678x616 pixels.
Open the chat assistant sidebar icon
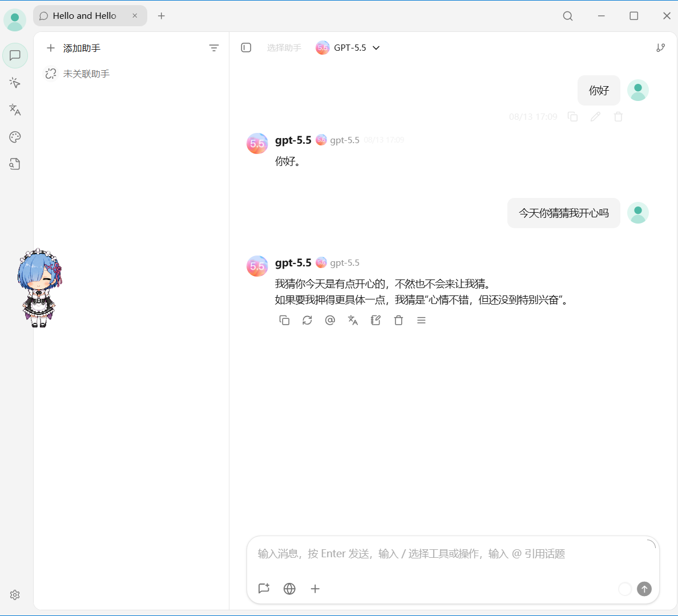coord(15,55)
